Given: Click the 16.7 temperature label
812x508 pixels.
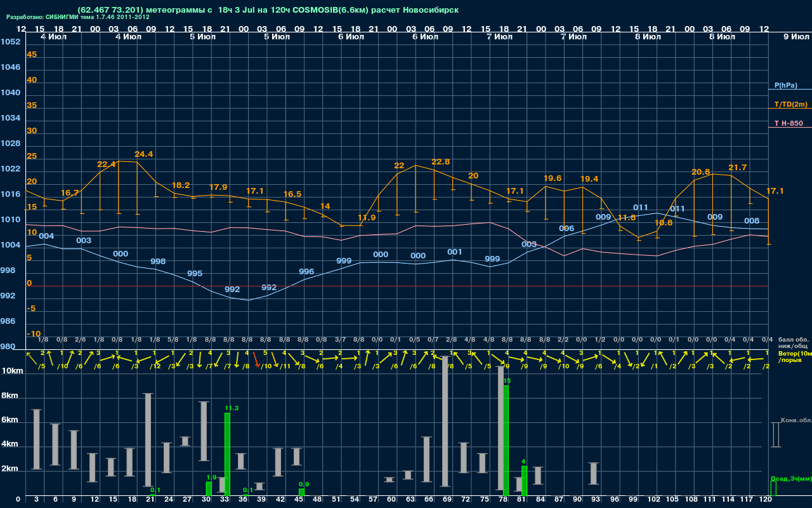Looking at the screenshot, I should pos(70,193).
